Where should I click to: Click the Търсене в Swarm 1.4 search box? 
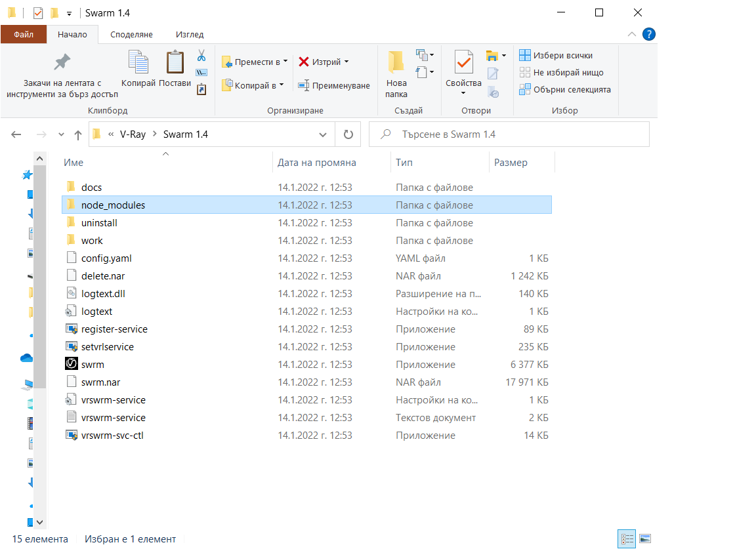pos(509,134)
